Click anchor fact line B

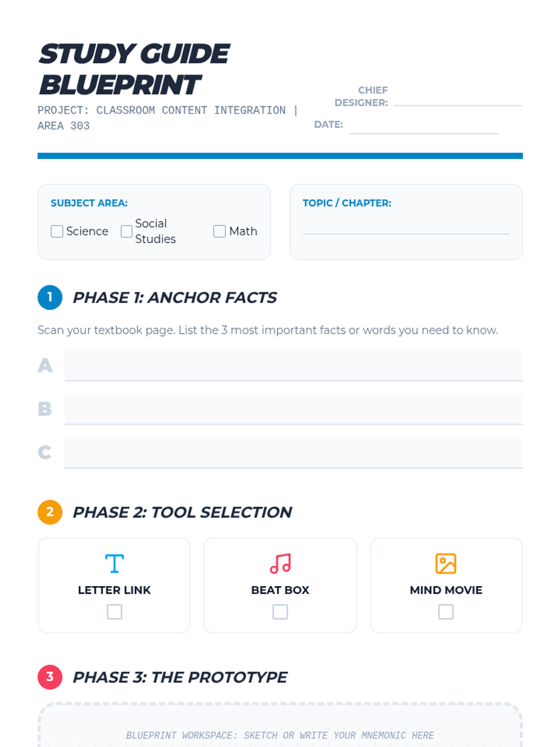point(294,409)
